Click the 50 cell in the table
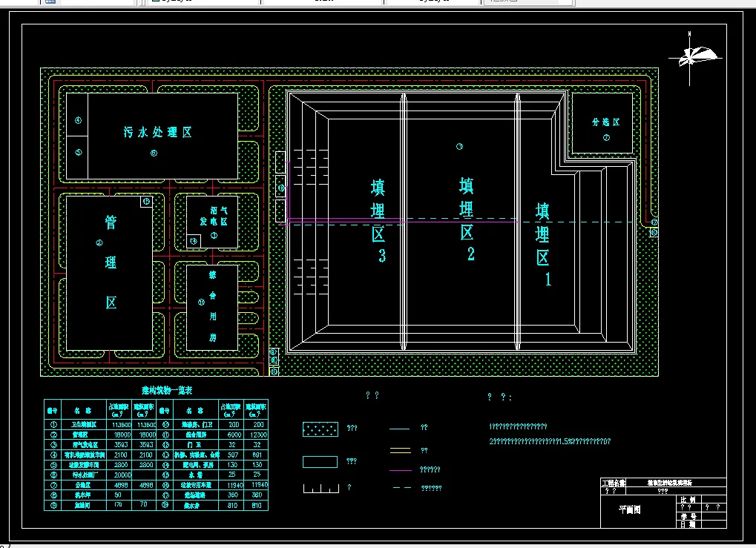Image resolution: width=756 pixels, height=548 pixels. [x=118, y=495]
